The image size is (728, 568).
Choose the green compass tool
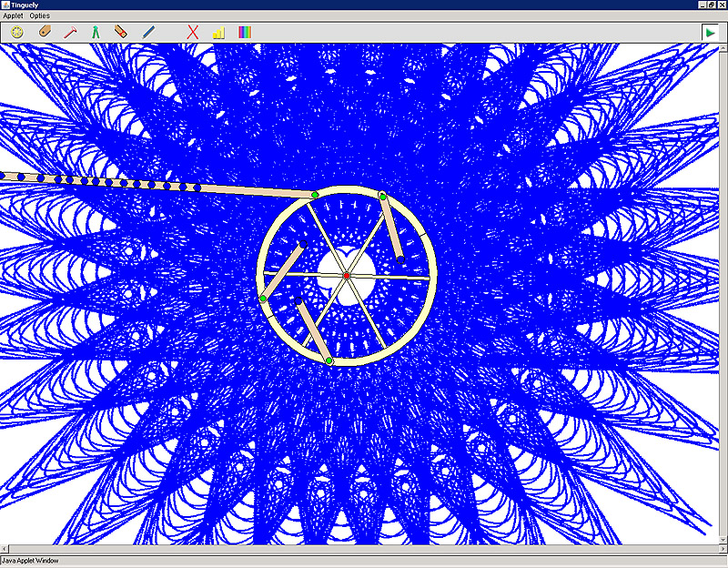tap(95, 32)
